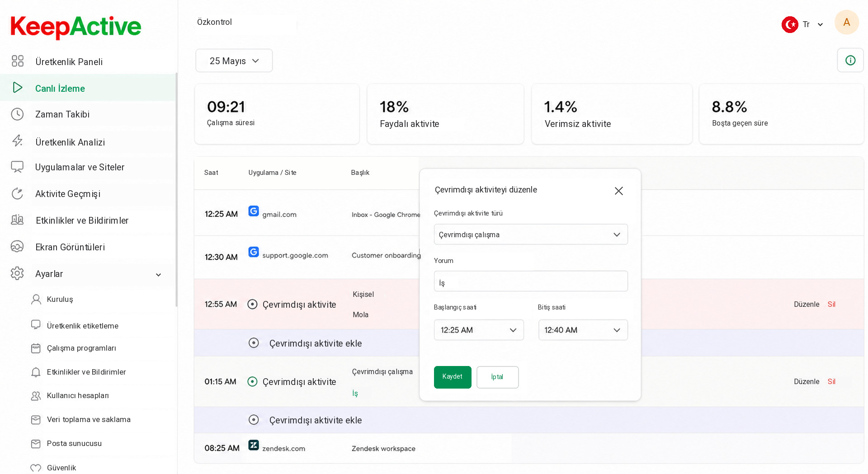Click the Ayarlar gear icon
Screen dimensions: 868x474
tap(17, 273)
